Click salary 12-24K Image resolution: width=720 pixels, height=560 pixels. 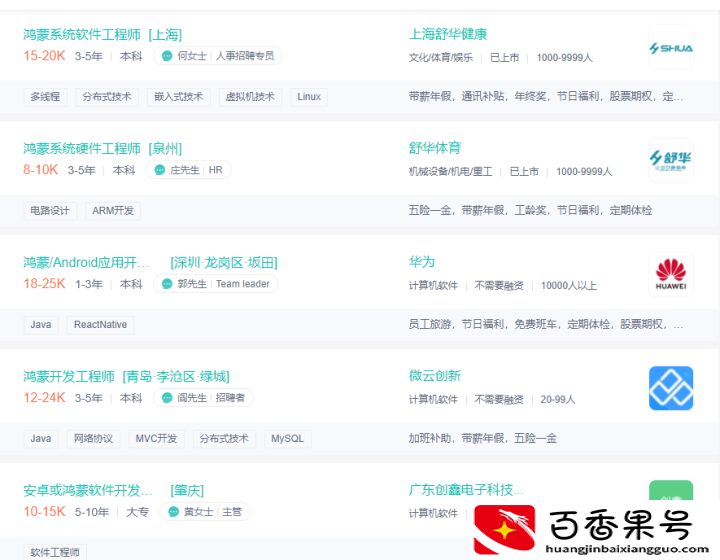click(x=45, y=398)
